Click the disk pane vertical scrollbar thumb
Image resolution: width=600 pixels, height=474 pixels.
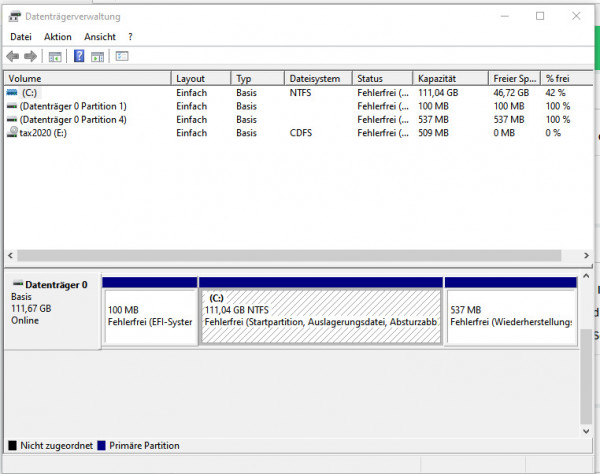(586, 376)
